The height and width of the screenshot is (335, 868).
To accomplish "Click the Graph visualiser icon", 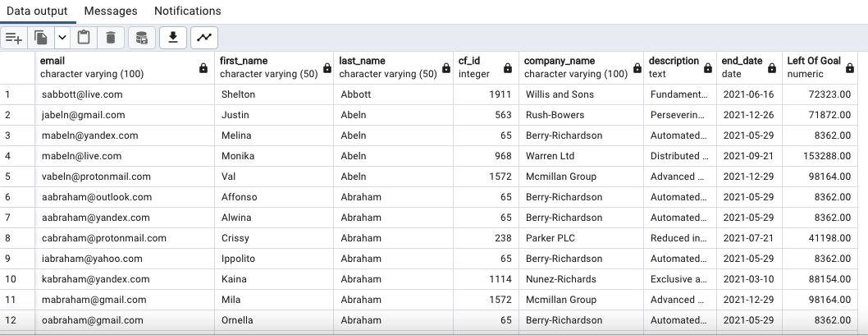I will pyautogui.click(x=204, y=38).
